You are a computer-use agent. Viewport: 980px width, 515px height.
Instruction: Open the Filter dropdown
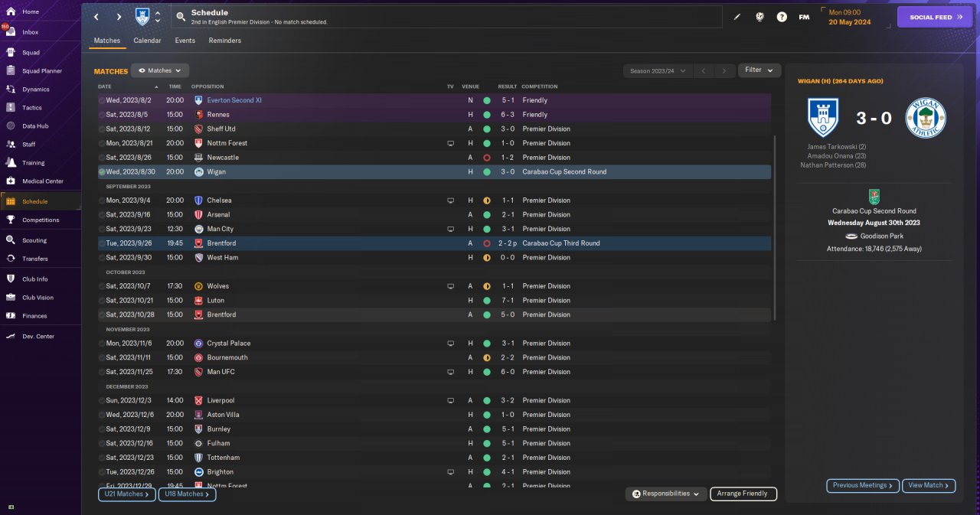click(759, 70)
